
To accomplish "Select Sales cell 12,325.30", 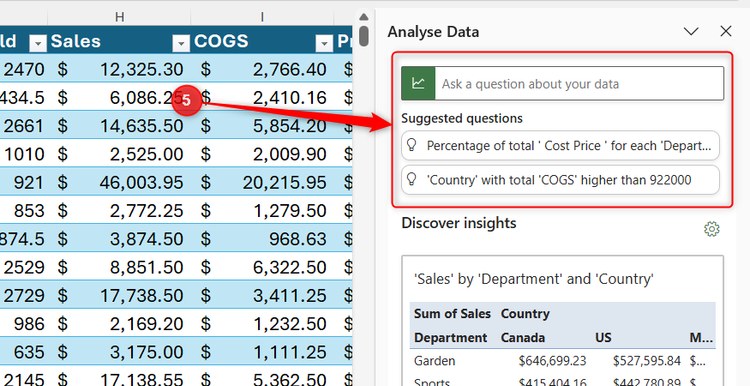I will pos(119,69).
